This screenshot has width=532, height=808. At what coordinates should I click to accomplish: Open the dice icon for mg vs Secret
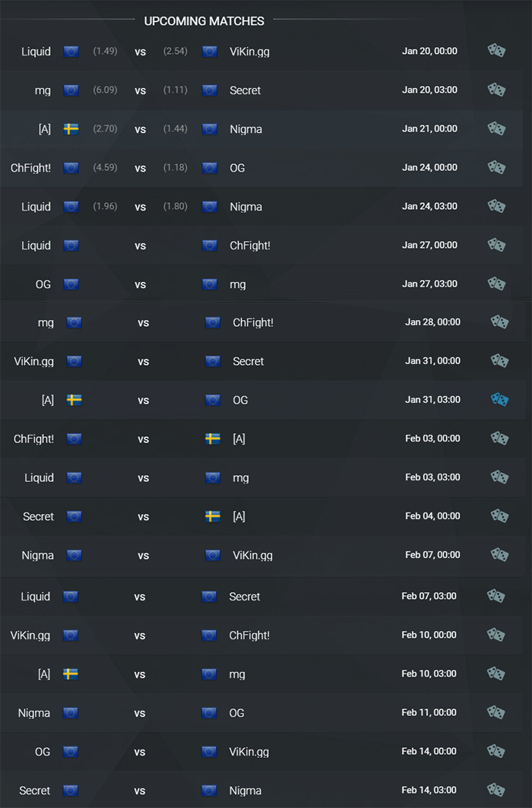496,90
